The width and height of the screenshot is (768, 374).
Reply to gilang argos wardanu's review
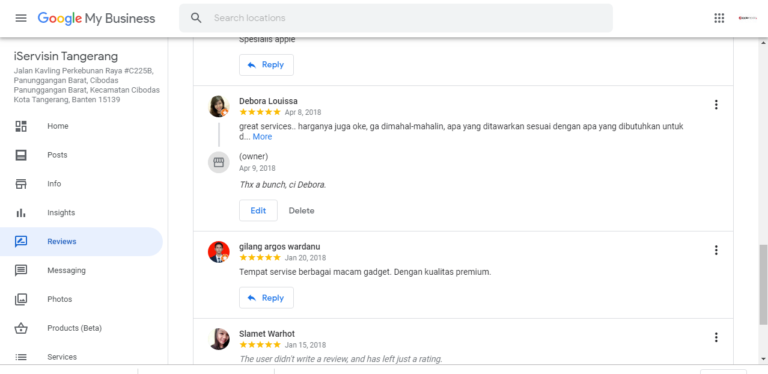tap(266, 298)
